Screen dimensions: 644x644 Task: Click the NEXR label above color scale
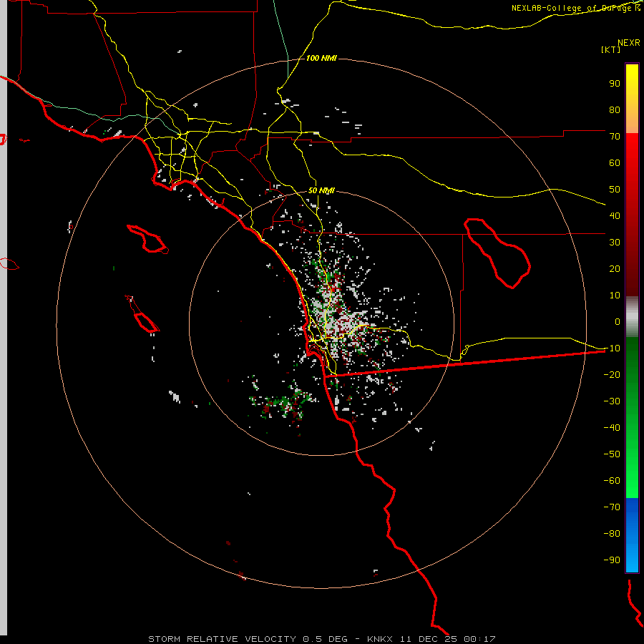pyautogui.click(x=629, y=43)
